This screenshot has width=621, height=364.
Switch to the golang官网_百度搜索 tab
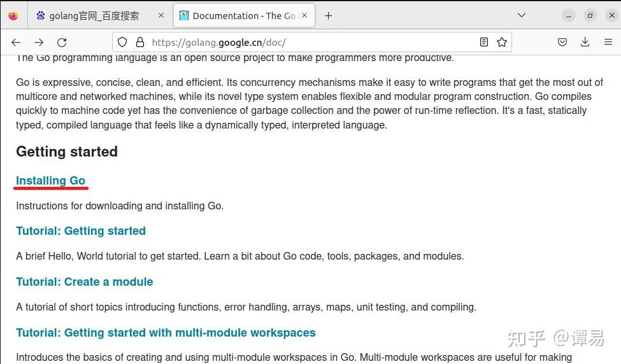coord(100,16)
